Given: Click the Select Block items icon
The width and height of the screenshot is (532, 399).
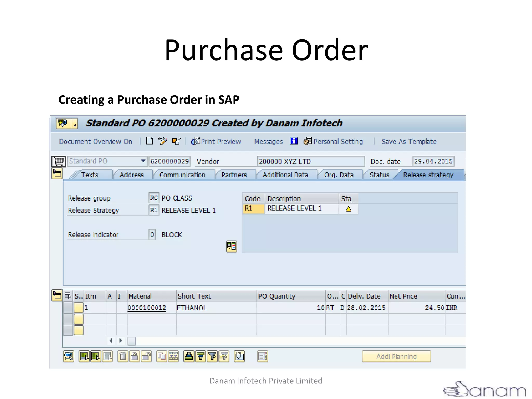Looking at the screenshot, I should (96, 356).
